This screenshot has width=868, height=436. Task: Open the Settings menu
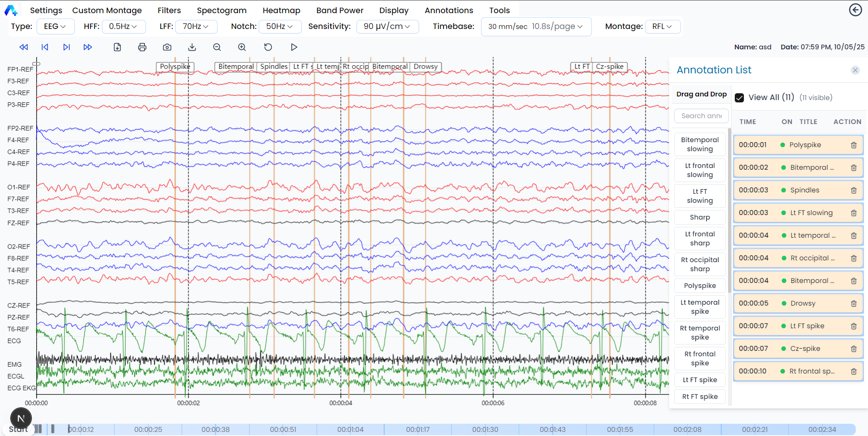[46, 10]
